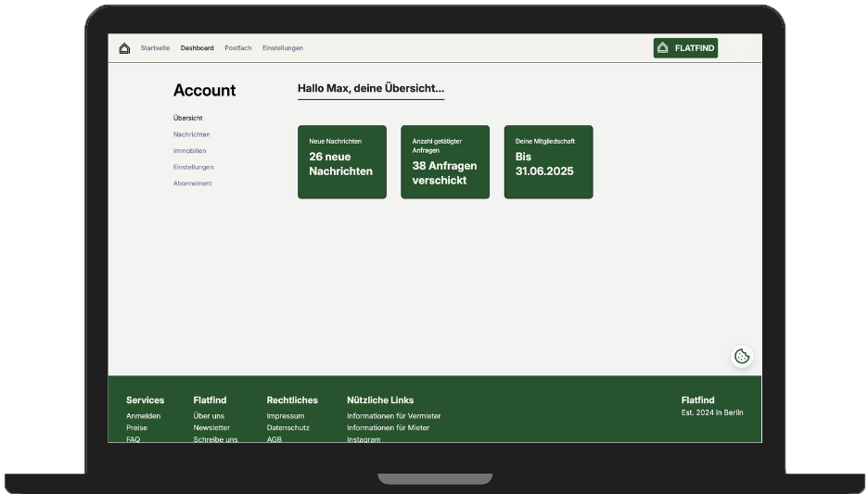Open Informationen für Mieter link

388,427
